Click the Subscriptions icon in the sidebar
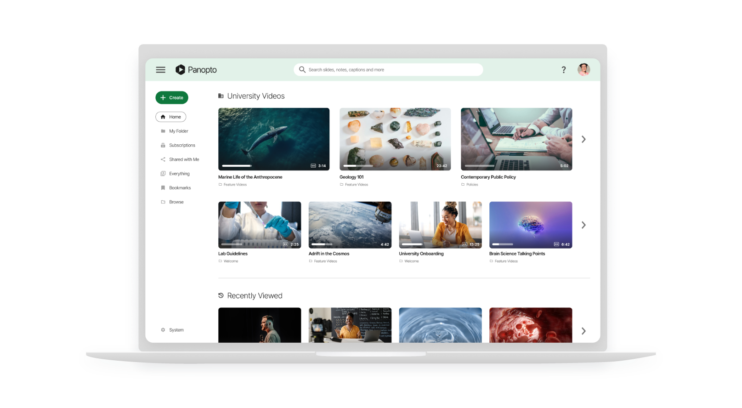The image size is (742, 408). click(x=163, y=145)
